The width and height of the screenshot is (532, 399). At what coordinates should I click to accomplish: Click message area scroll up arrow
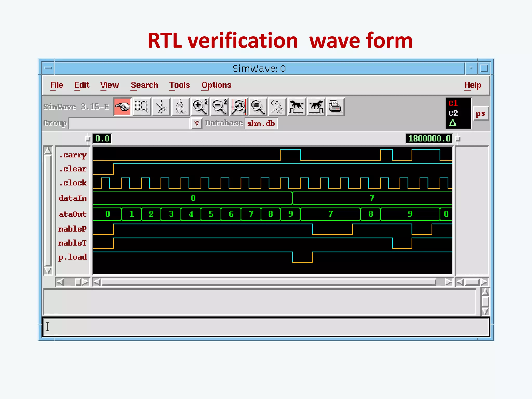[x=485, y=292]
